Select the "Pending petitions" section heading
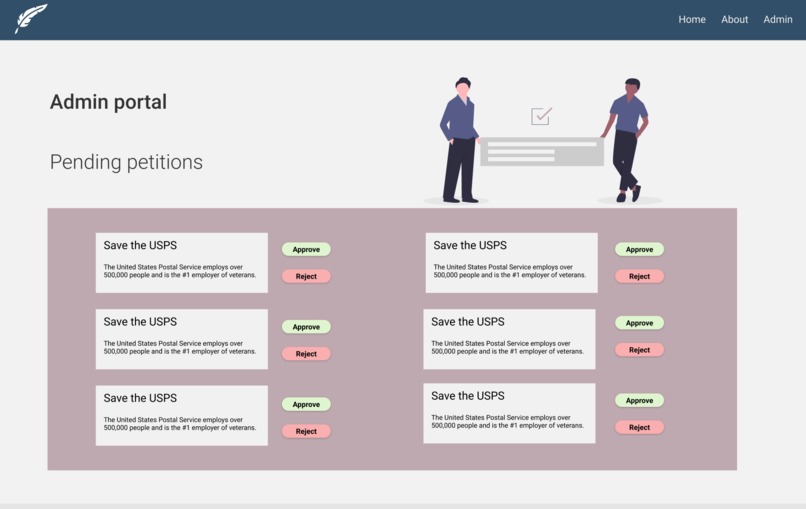 click(126, 162)
